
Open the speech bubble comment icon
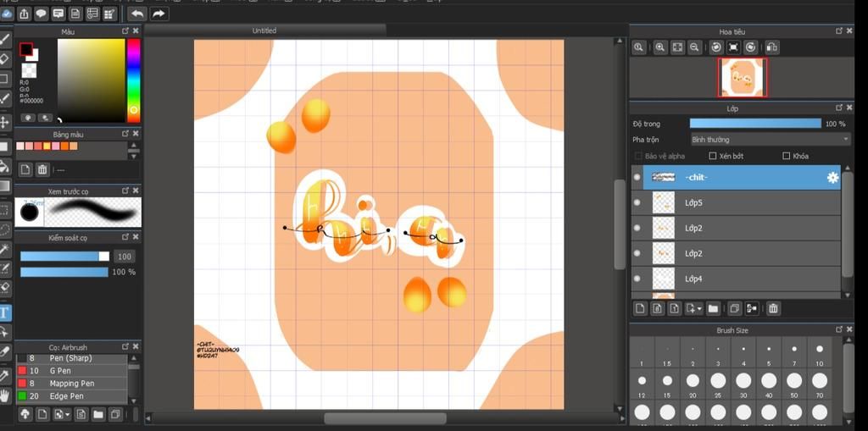pyautogui.click(x=41, y=14)
